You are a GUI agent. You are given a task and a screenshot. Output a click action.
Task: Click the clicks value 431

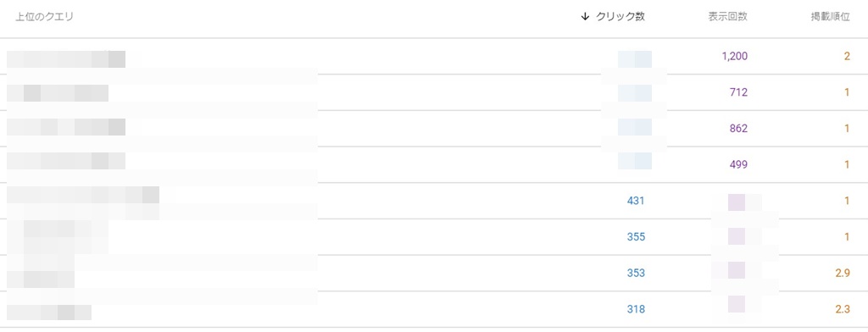click(x=636, y=201)
